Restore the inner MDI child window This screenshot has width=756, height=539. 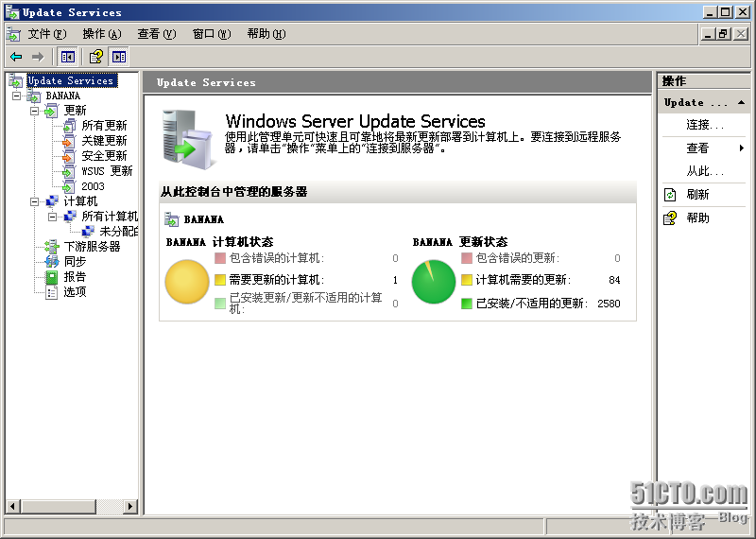tap(723, 34)
